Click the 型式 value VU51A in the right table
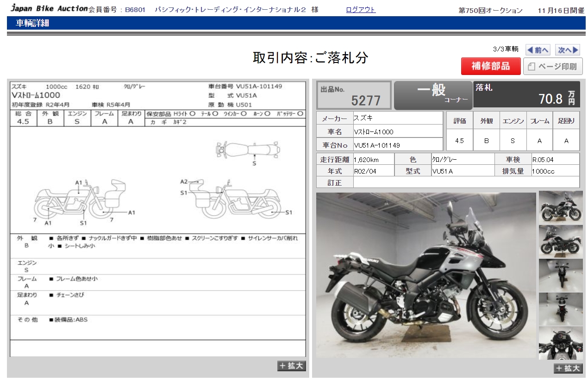The height and width of the screenshot is (381, 588). [443, 171]
